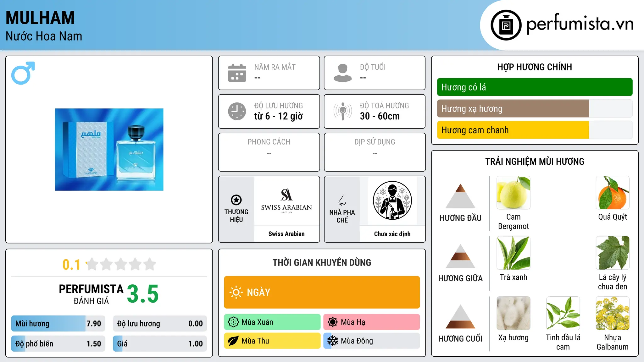The height and width of the screenshot is (362, 644).
Task: Click the orange Ngày time-of-day bar
Action: [322, 292]
